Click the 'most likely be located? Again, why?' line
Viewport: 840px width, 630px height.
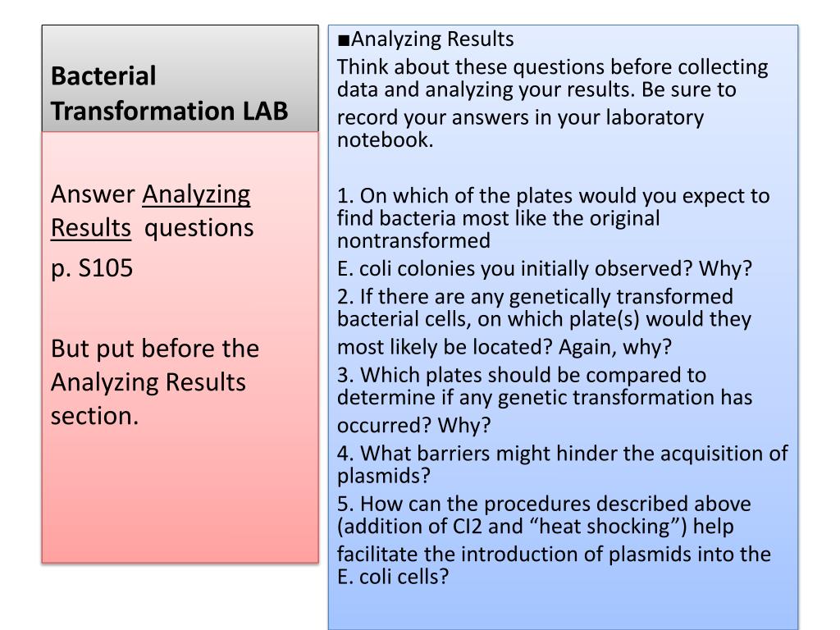click(x=504, y=347)
